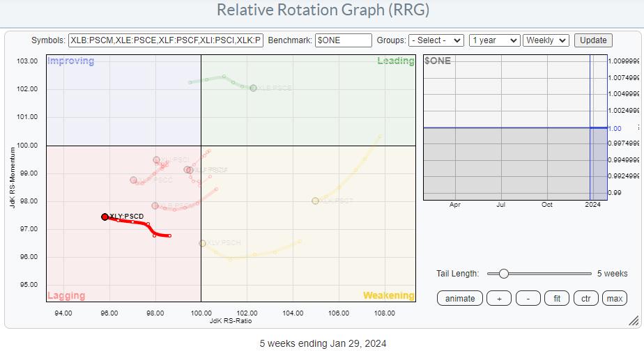This screenshot has width=644, height=351.
Task: Grab the resize handle at panel corner
Action: [x=633, y=321]
